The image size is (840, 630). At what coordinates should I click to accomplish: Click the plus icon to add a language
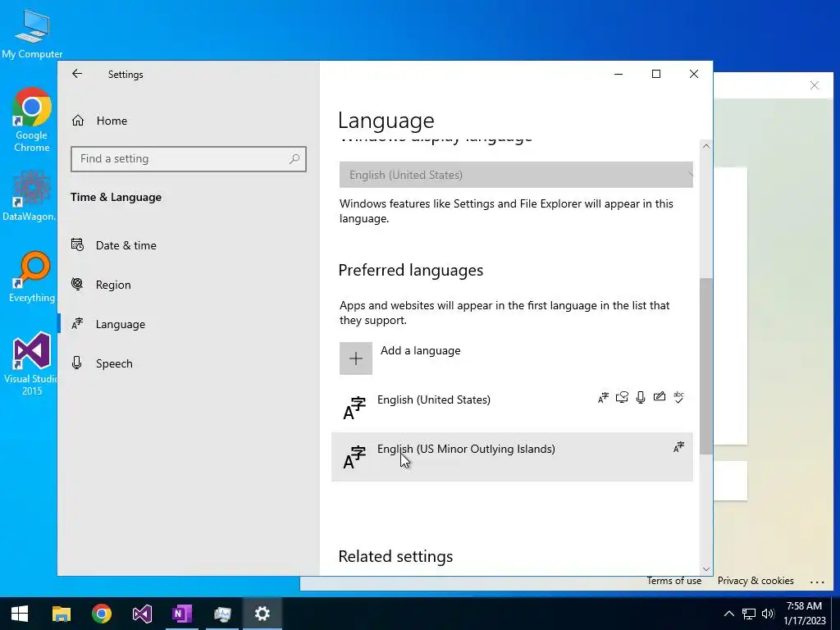[356, 358]
